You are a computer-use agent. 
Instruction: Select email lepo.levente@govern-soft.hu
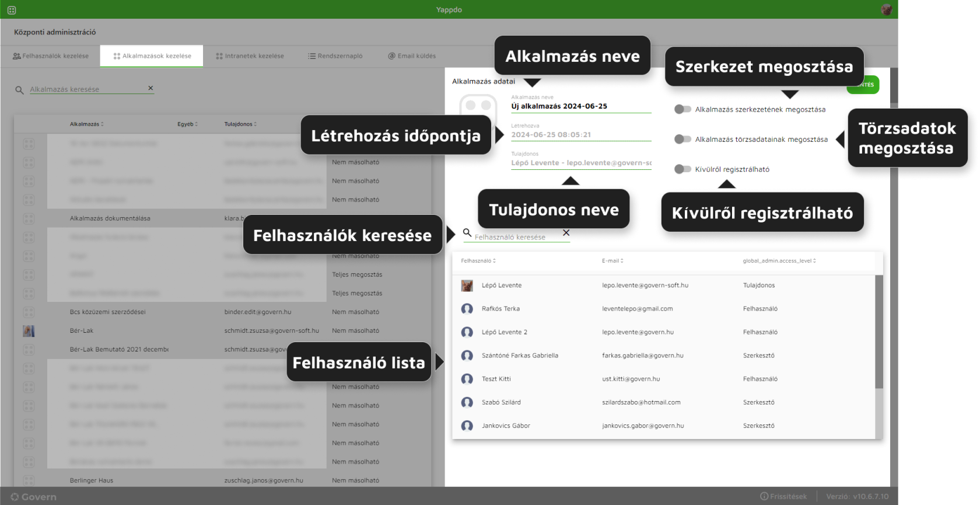coord(645,285)
